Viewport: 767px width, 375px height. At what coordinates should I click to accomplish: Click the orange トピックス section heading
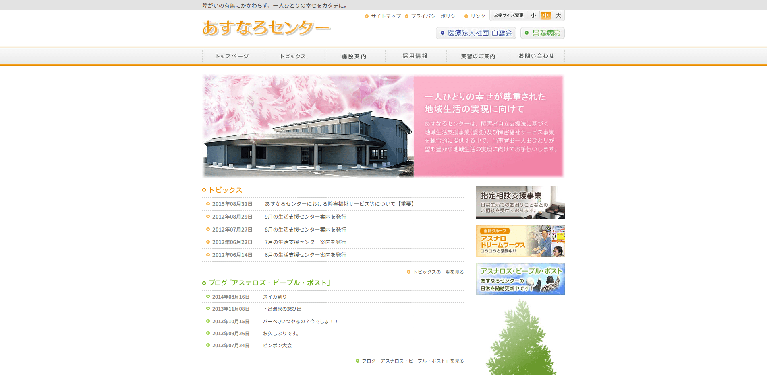(x=226, y=190)
